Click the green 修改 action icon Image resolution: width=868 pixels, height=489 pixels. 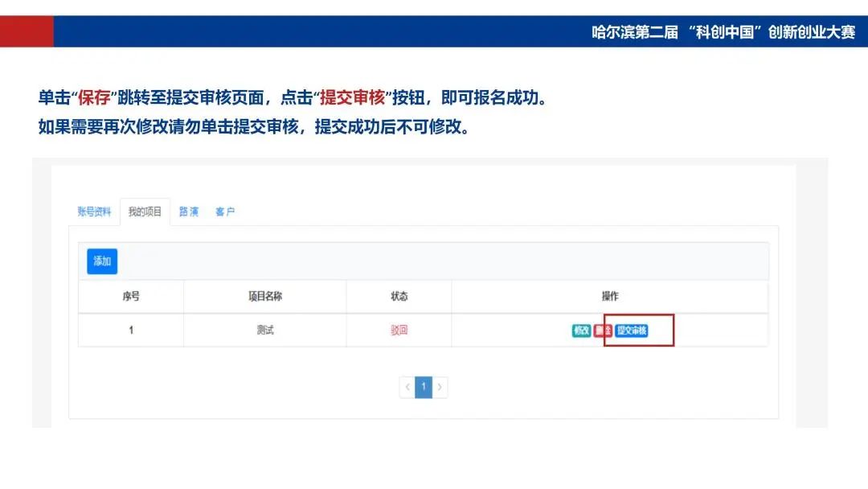click(581, 330)
